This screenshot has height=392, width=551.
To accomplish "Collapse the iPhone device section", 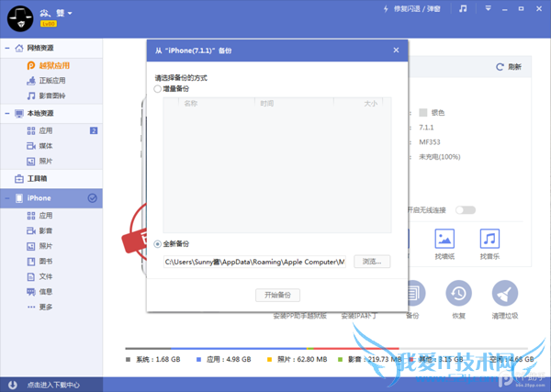I will coord(7,198).
